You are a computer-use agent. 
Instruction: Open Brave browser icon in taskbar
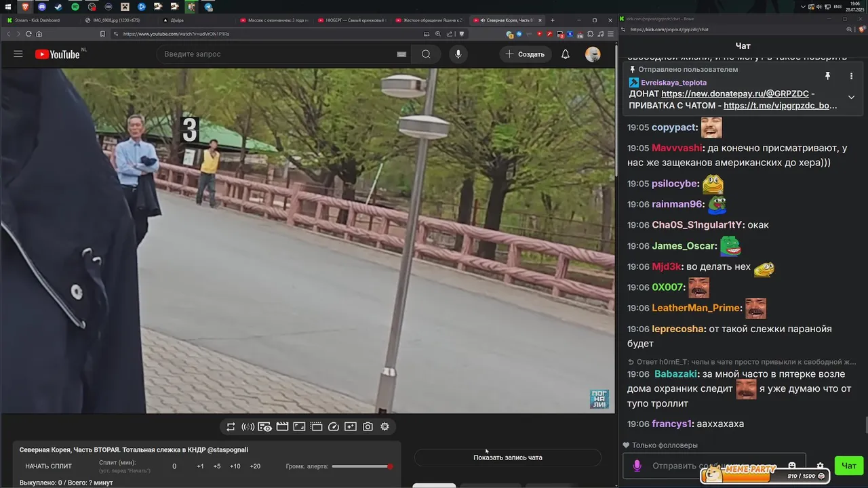25,7
